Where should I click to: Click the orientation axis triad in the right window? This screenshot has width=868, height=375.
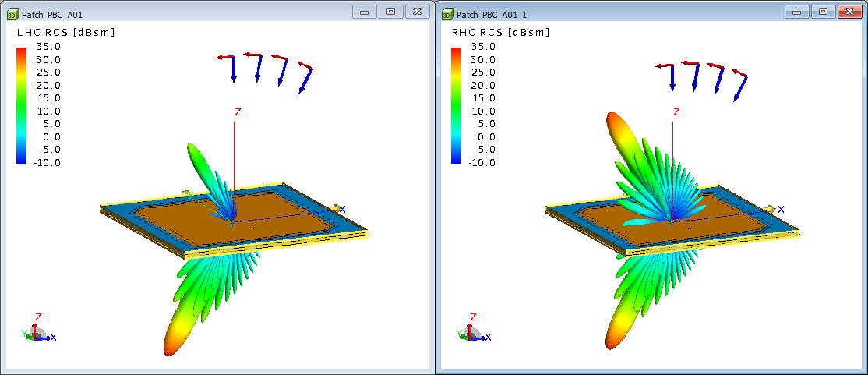[472, 331]
